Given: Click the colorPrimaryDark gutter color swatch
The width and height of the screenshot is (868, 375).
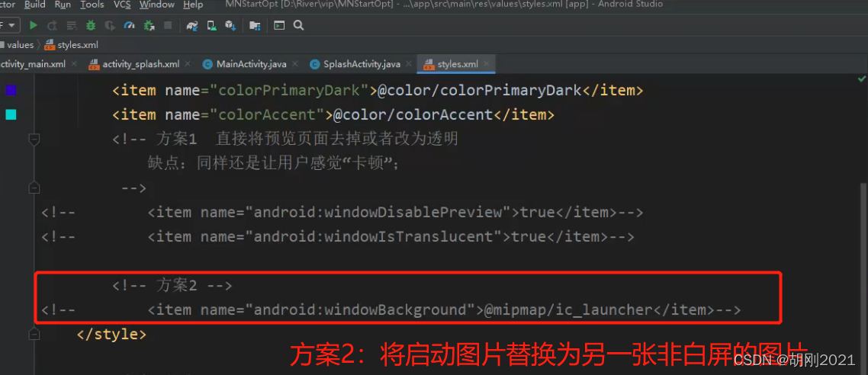Looking at the screenshot, I should point(11,90).
